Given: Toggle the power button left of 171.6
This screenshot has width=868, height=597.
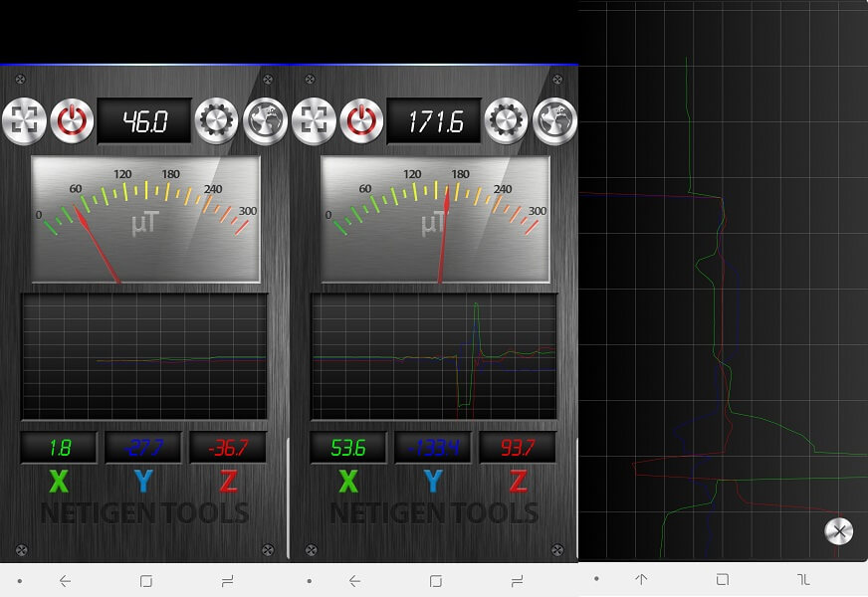Looking at the screenshot, I should coord(361,121).
